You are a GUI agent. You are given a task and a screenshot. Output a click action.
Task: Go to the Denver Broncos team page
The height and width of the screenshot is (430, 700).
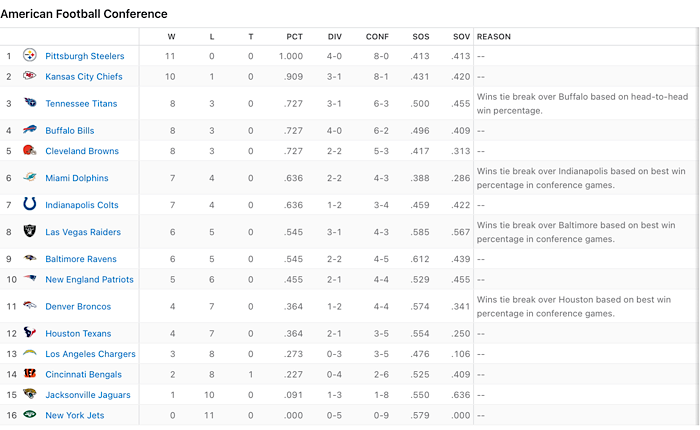pyautogui.click(x=78, y=306)
